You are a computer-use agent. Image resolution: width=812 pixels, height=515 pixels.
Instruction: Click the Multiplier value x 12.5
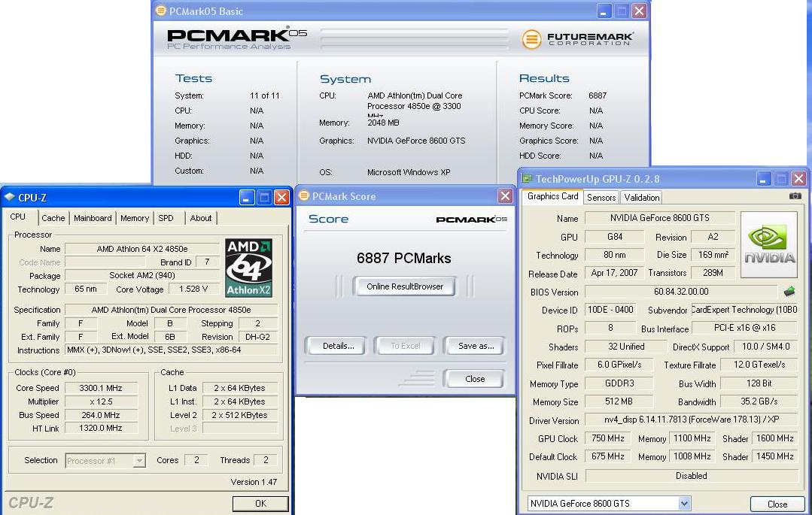tap(100, 401)
